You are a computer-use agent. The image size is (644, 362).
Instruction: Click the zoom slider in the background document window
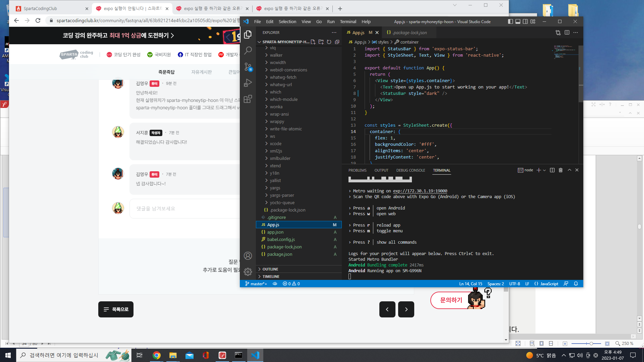pos(587,344)
